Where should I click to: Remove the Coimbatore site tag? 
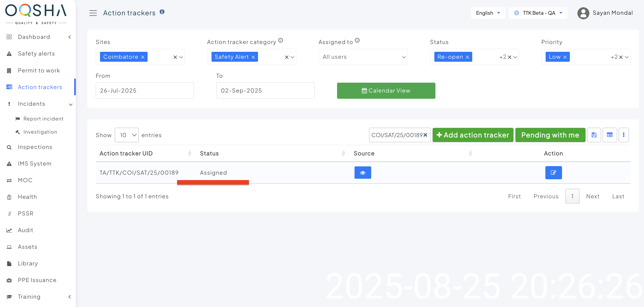[x=143, y=57]
